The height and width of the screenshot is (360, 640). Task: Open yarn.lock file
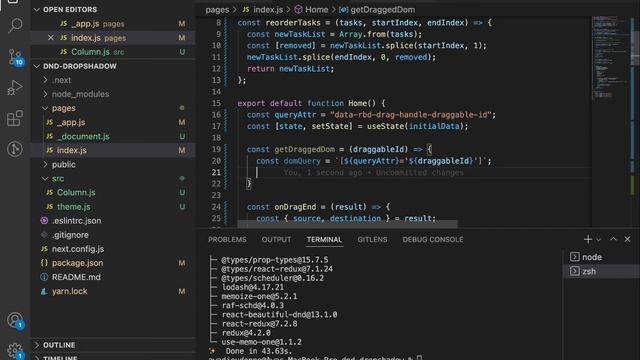coord(113,291)
